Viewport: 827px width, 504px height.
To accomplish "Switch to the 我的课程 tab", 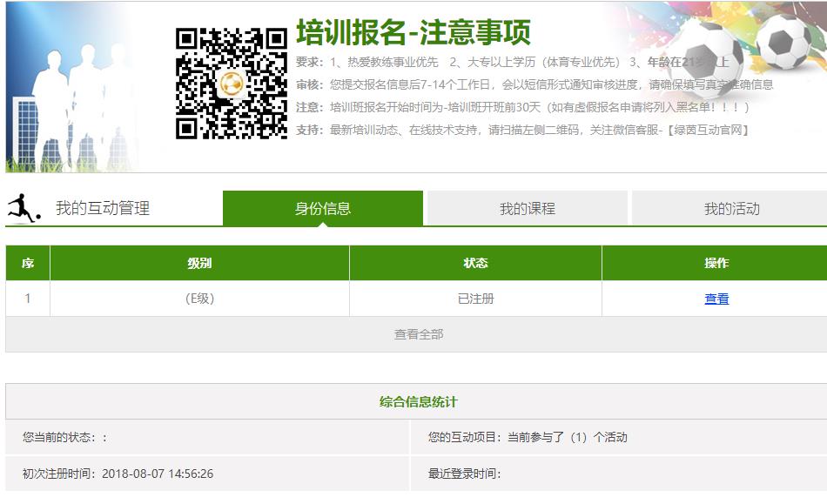I will 528,206.
